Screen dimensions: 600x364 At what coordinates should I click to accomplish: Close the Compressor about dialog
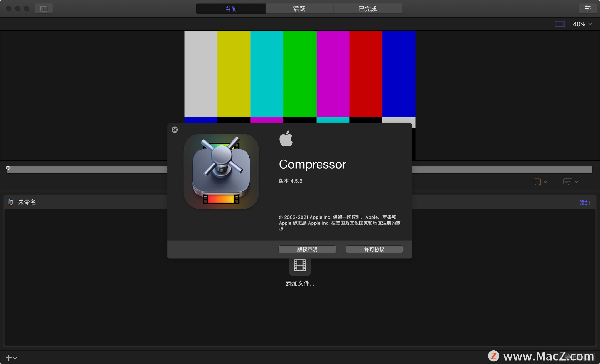tap(175, 130)
